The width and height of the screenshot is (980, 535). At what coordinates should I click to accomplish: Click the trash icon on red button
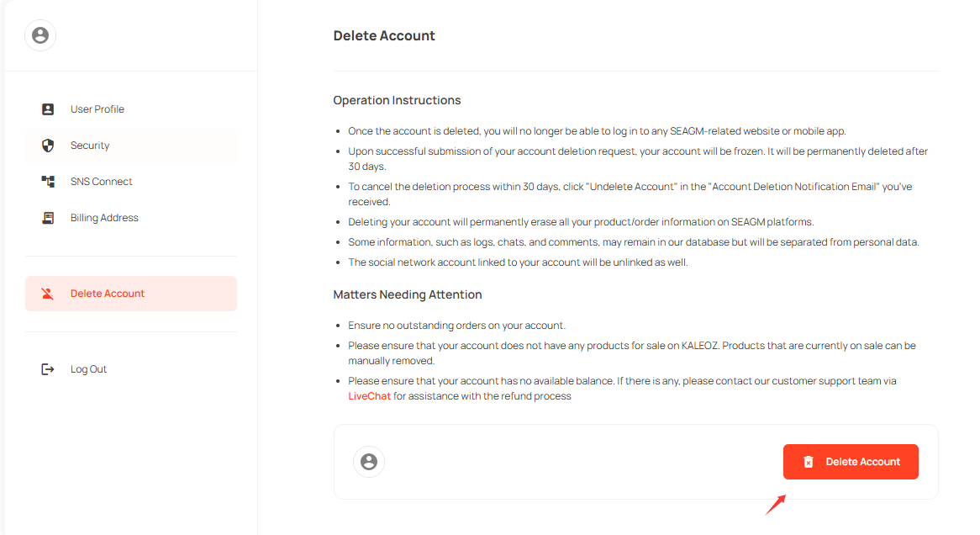point(809,462)
